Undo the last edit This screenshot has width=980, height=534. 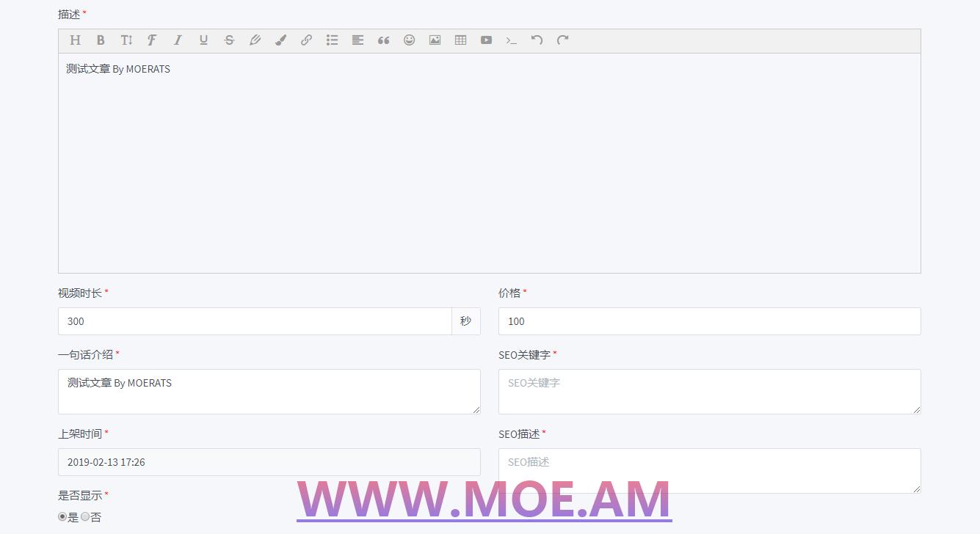coord(537,40)
